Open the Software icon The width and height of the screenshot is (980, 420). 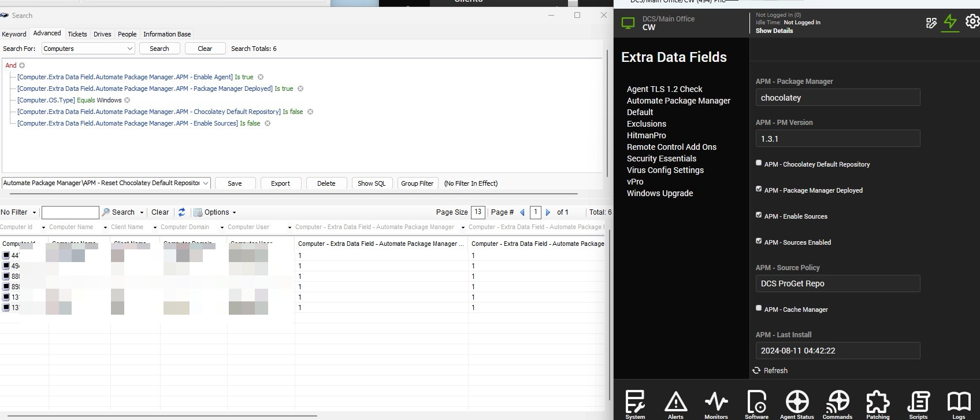(756, 403)
